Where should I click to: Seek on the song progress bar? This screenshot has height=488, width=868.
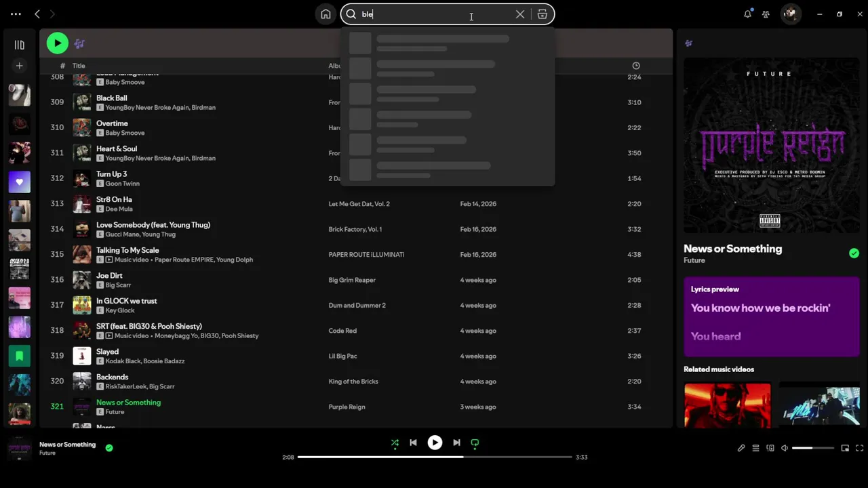tap(435, 457)
